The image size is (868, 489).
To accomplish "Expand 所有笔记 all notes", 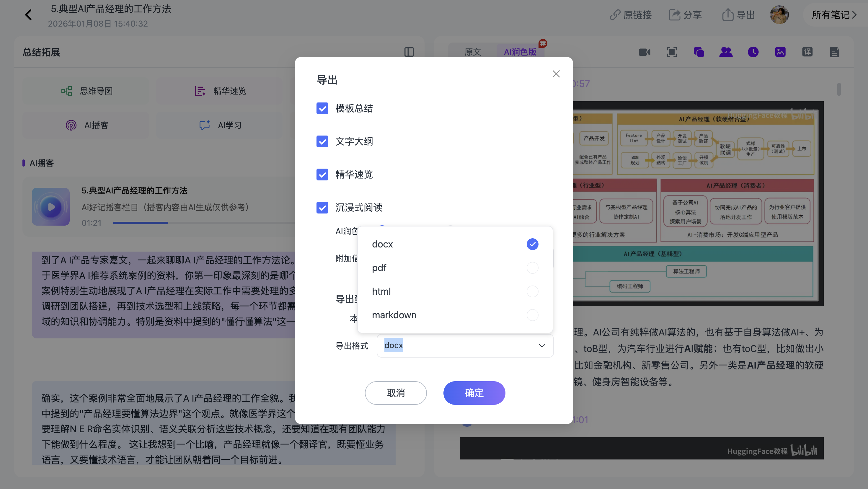I will [834, 15].
